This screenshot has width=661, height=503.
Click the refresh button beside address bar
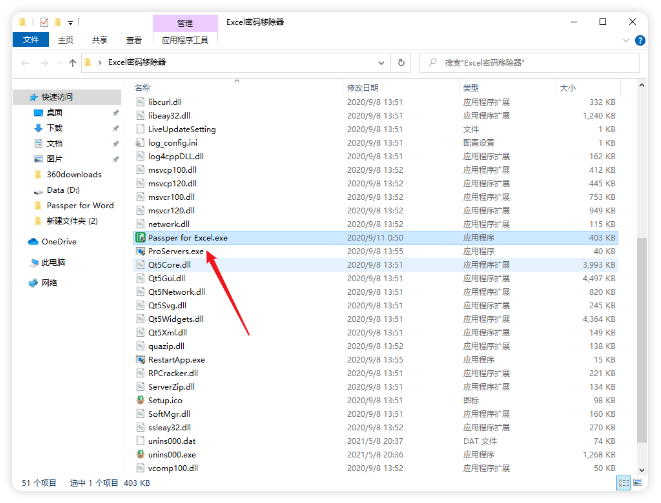[402, 62]
